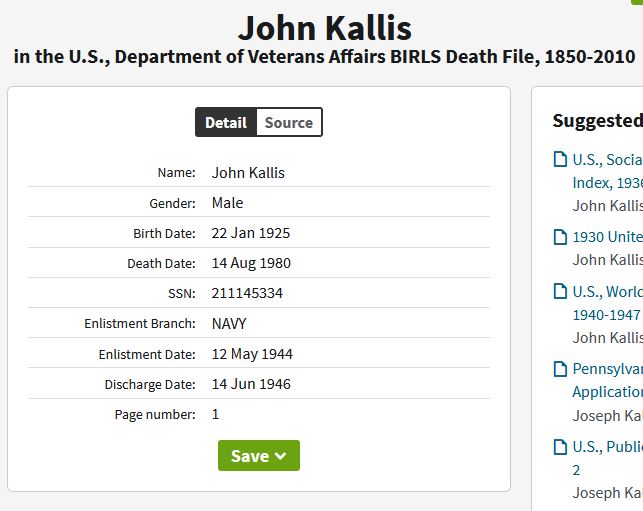Open the green Save dropdown

[258, 456]
